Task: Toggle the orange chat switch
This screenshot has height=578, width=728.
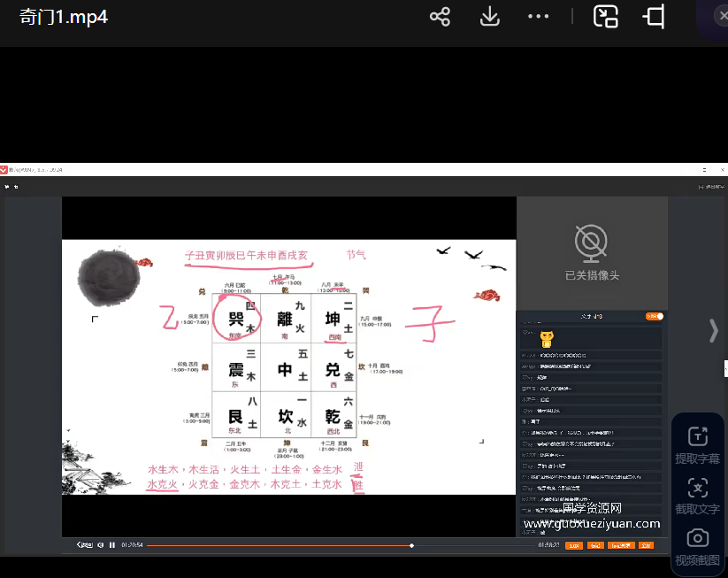Action: [654, 316]
